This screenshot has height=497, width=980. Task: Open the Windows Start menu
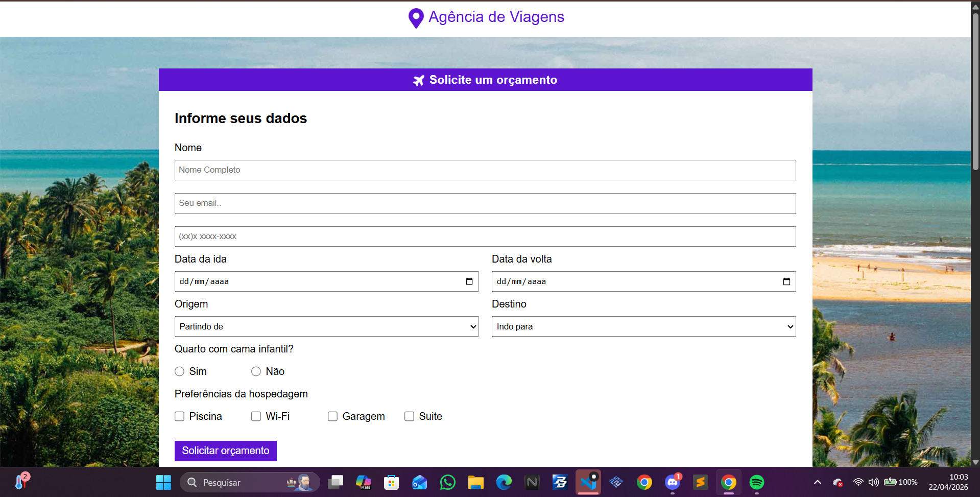(163, 482)
